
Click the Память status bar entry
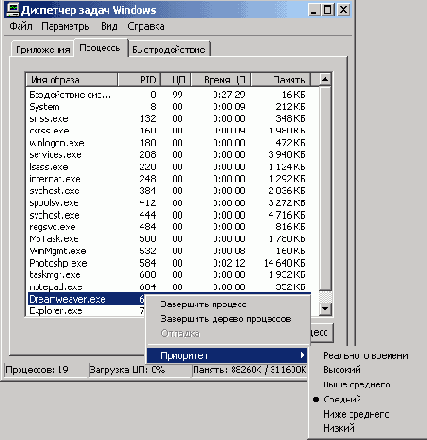coord(249,370)
